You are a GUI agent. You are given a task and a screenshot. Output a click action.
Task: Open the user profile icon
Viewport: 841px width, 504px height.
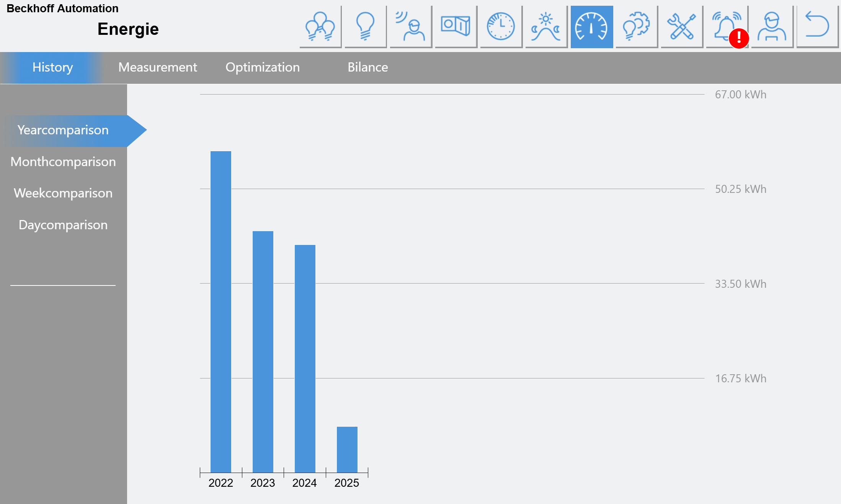click(x=772, y=27)
